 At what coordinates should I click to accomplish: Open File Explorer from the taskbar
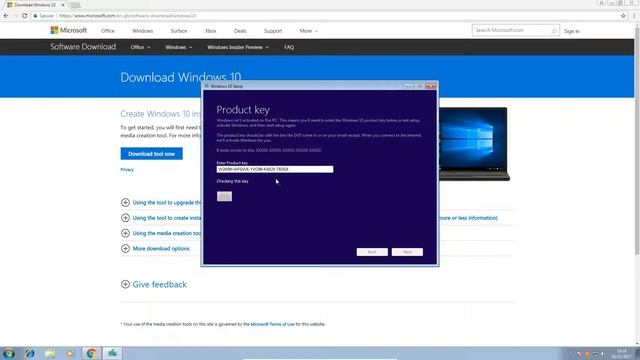point(50,353)
